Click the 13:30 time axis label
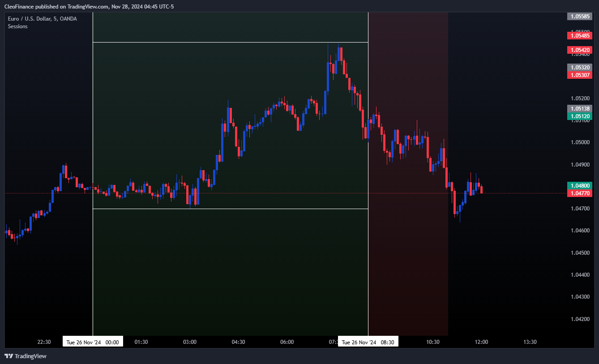 530,342
